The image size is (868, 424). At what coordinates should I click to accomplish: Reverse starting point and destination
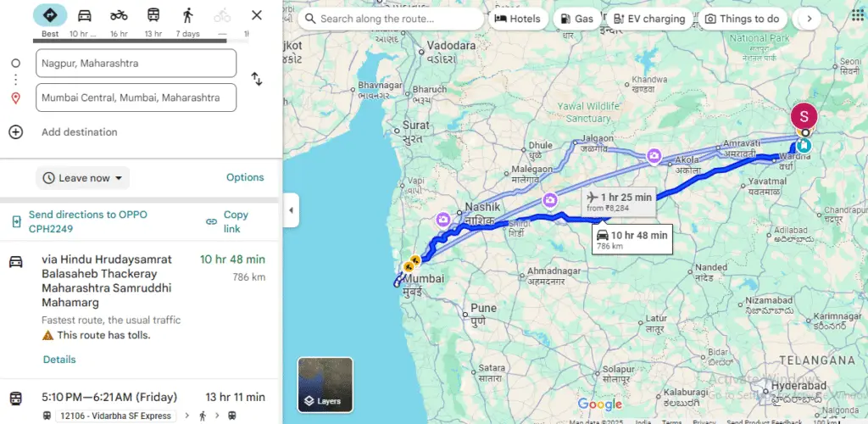(x=257, y=79)
